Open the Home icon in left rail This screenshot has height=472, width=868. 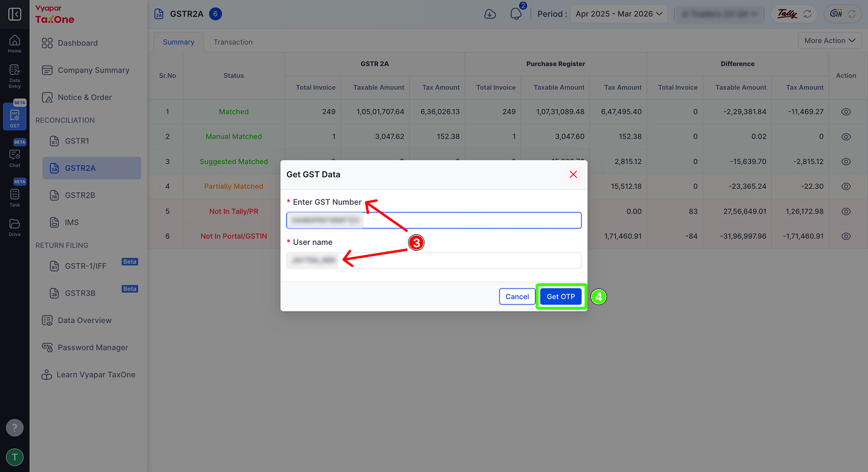15,44
